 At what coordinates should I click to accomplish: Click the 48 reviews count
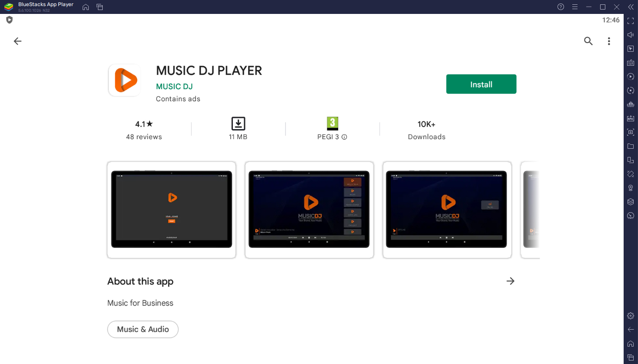[x=144, y=137]
